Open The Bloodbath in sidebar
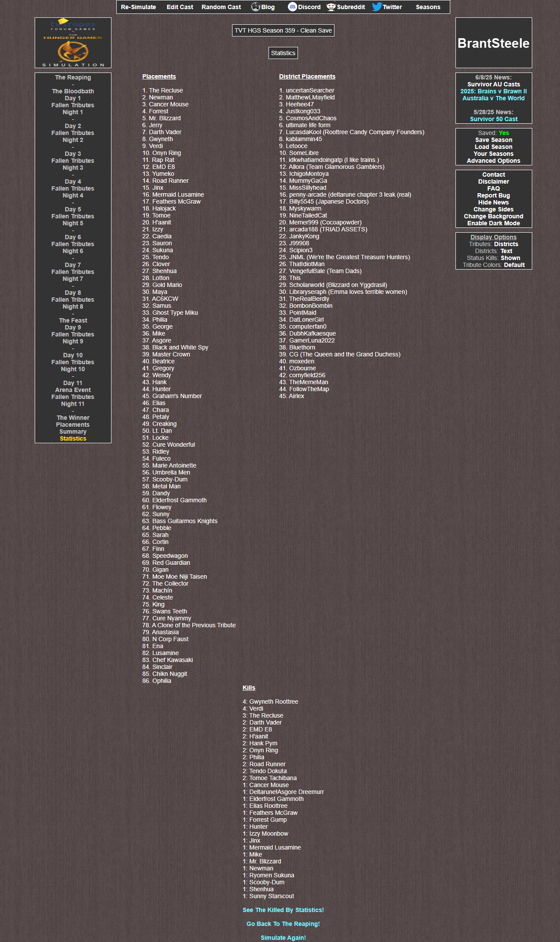 pyautogui.click(x=73, y=91)
